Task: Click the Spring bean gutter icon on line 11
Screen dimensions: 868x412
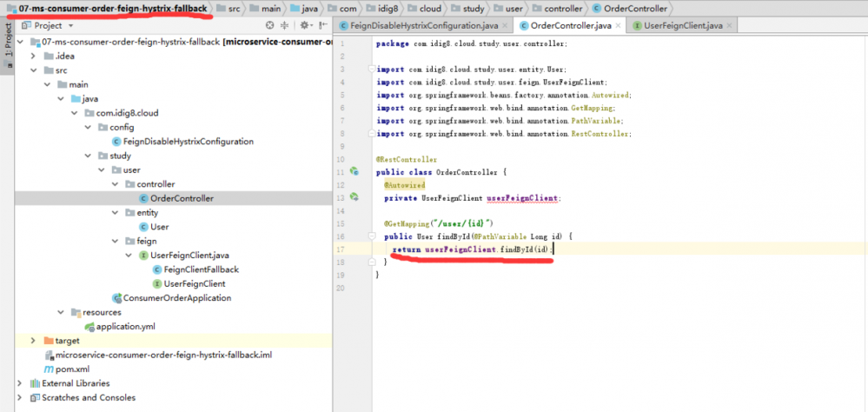Action: (x=354, y=172)
